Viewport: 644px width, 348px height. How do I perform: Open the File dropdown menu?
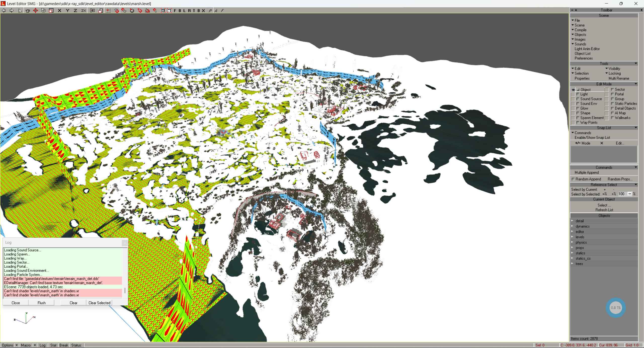point(576,20)
